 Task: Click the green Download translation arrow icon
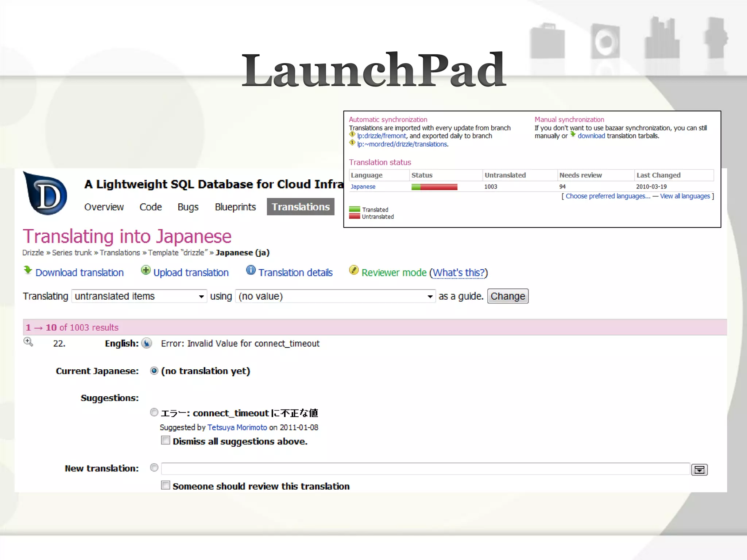[28, 270]
